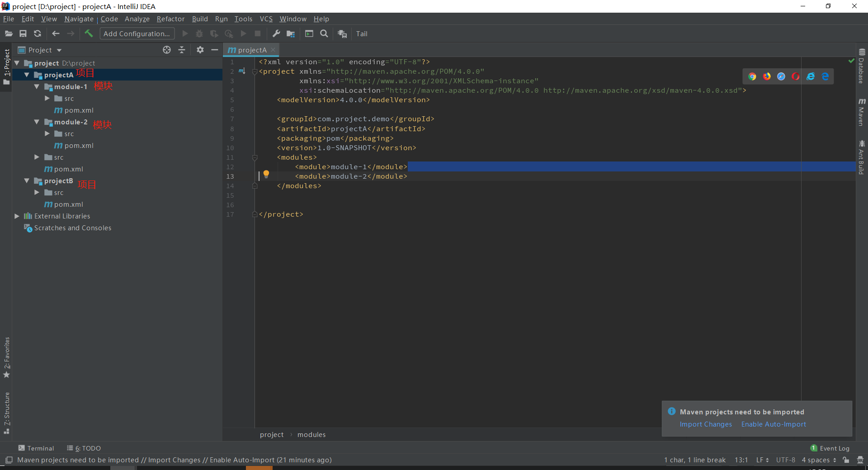Collapse the projectB tree node
This screenshot has height=470, width=868.
(27, 180)
